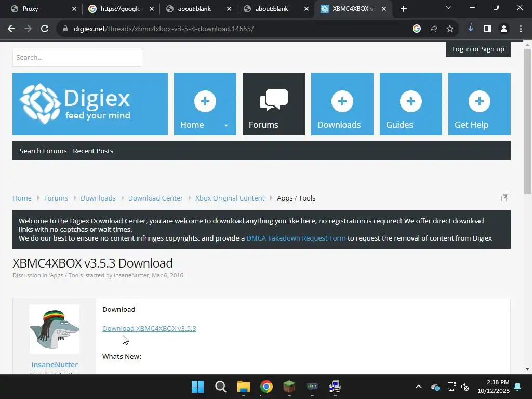Viewport: 532px width, 399px height.
Task: Click Xbox Original Content breadcrumb
Action: [230, 198]
